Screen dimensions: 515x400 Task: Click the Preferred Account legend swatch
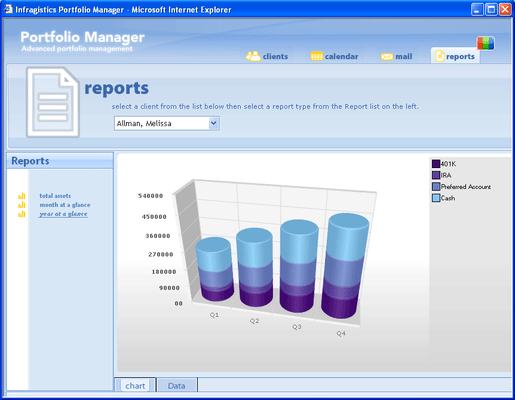coord(436,186)
